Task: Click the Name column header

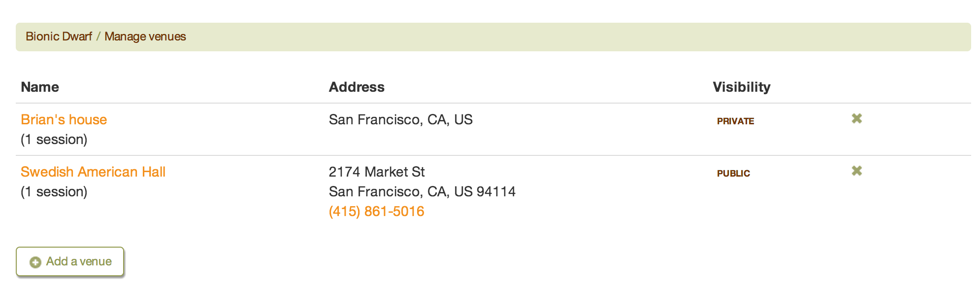Action: [x=40, y=87]
